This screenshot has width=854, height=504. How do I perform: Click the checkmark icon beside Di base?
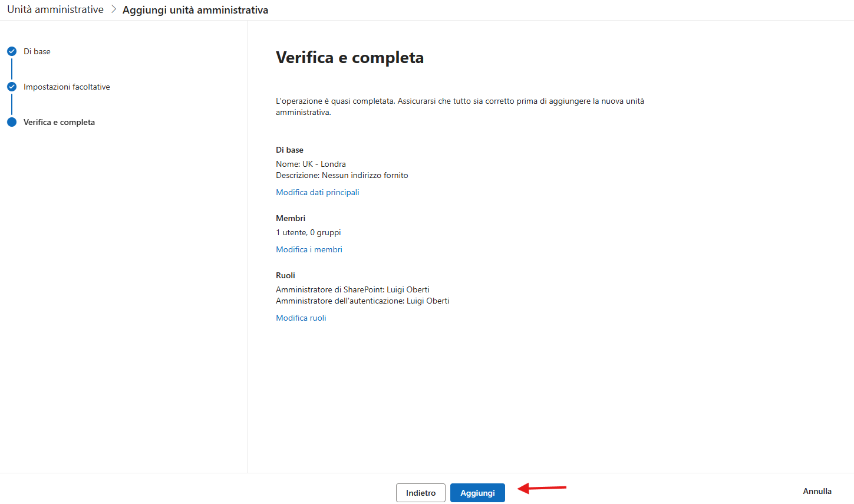click(12, 51)
